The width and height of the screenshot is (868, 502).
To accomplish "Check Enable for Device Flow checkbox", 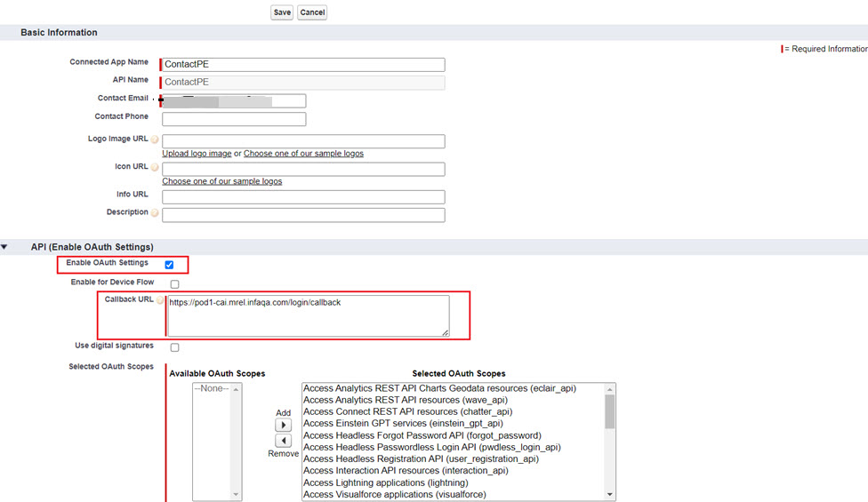I will pos(175,284).
